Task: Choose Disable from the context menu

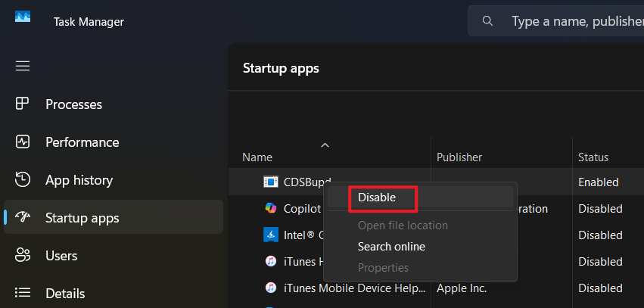Action: point(421,198)
